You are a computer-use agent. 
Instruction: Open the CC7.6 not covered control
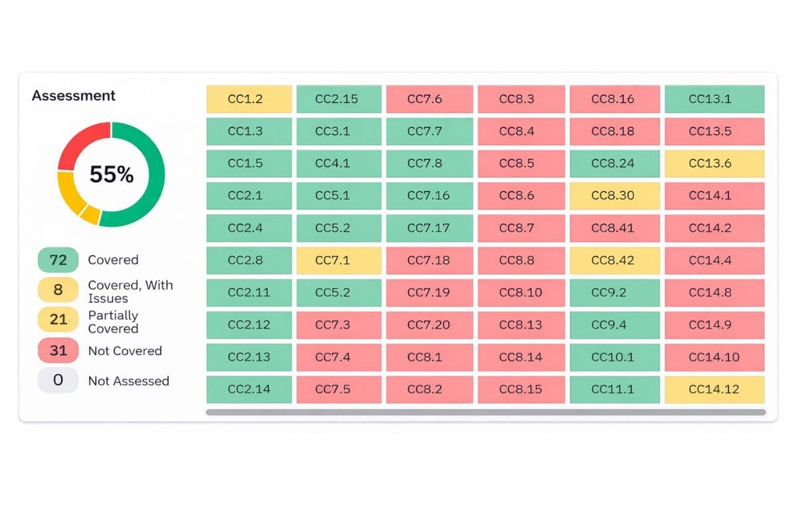click(x=430, y=99)
